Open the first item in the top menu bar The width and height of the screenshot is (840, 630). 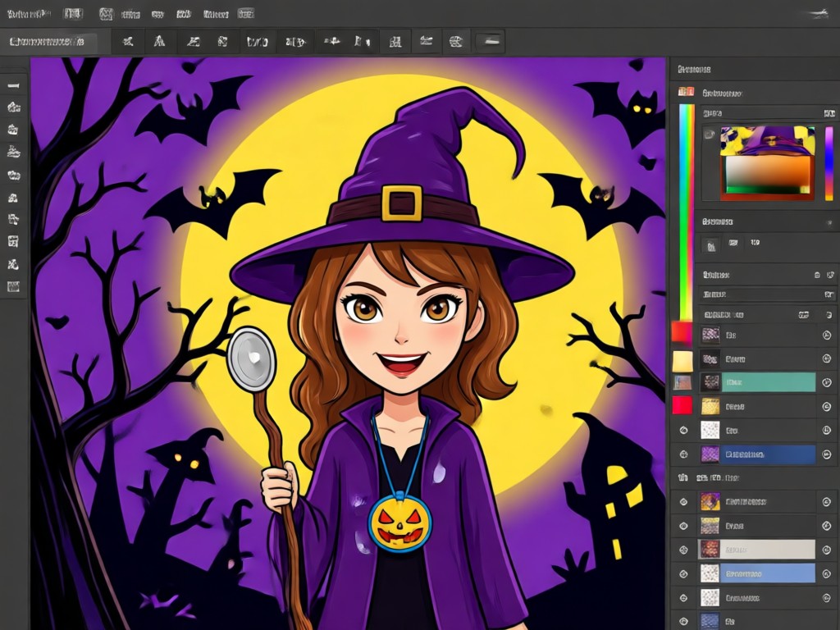pyautogui.click(x=29, y=14)
